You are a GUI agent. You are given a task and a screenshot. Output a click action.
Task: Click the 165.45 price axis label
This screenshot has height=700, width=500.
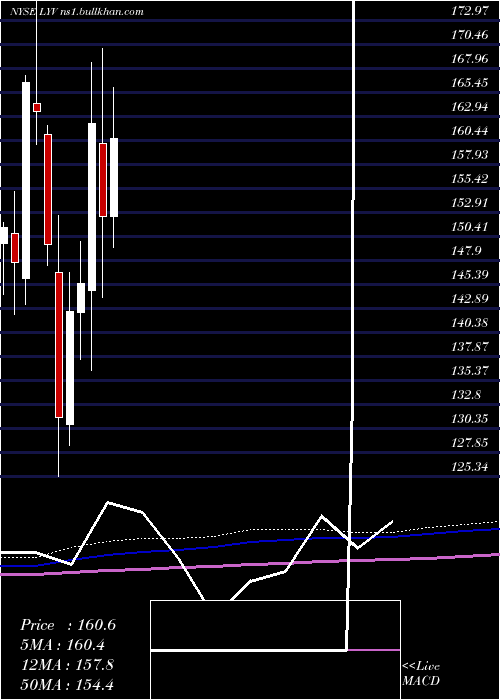(470, 83)
